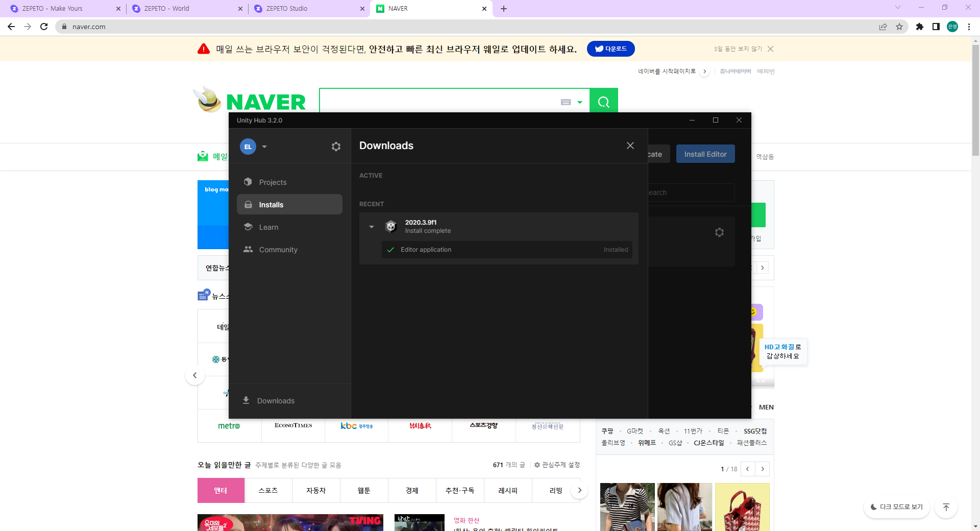The image size is (980, 531).
Task: Click the 쿠팡 shopping link
Action: click(607, 431)
